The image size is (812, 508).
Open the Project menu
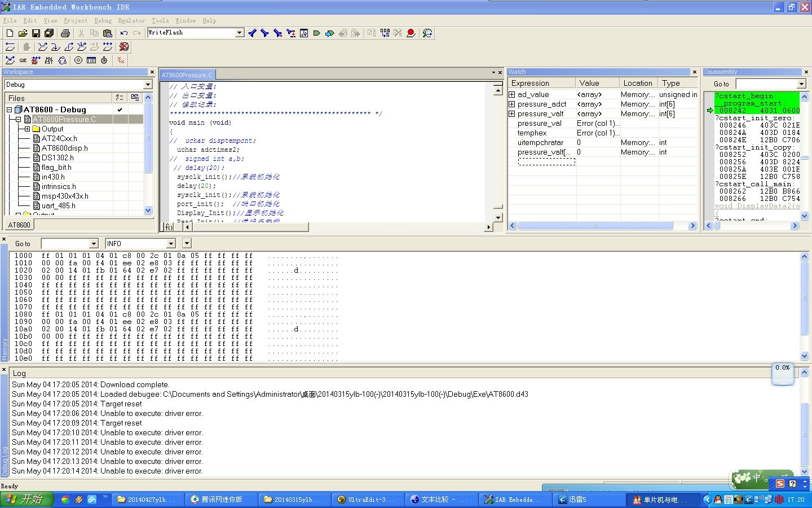tap(76, 20)
